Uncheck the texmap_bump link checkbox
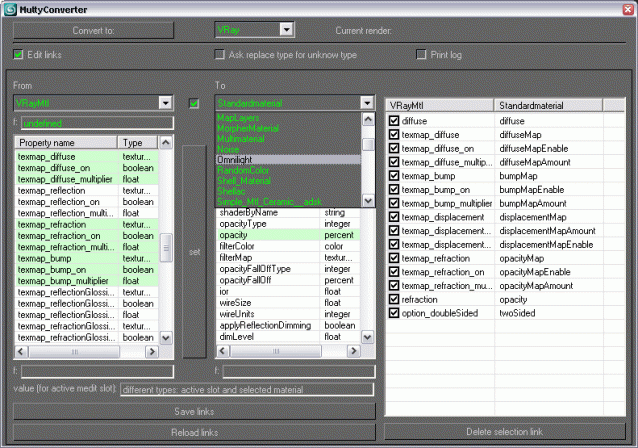The image size is (638, 448). coord(393,176)
